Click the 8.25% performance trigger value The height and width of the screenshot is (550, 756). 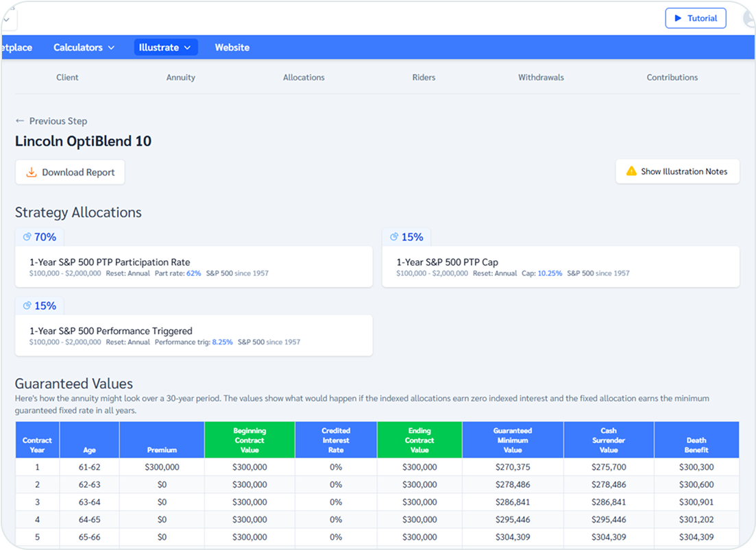(x=222, y=342)
